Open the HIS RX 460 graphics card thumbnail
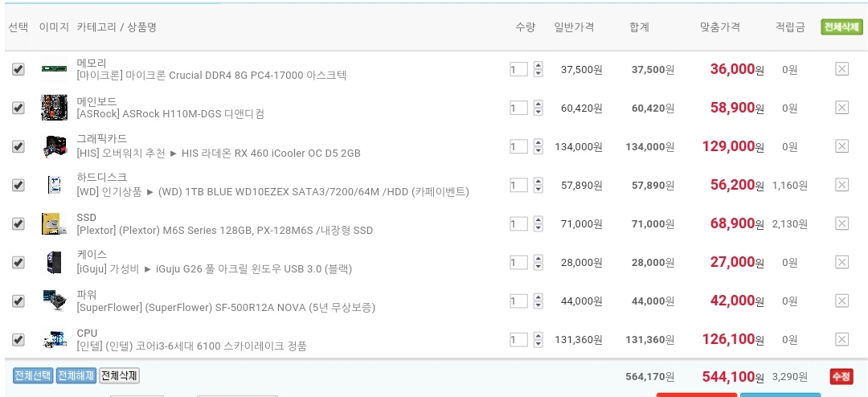868x397 pixels. [55, 146]
